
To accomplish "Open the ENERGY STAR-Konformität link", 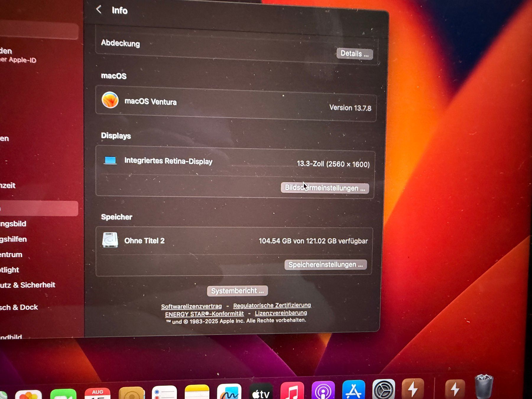I will click(x=204, y=314).
